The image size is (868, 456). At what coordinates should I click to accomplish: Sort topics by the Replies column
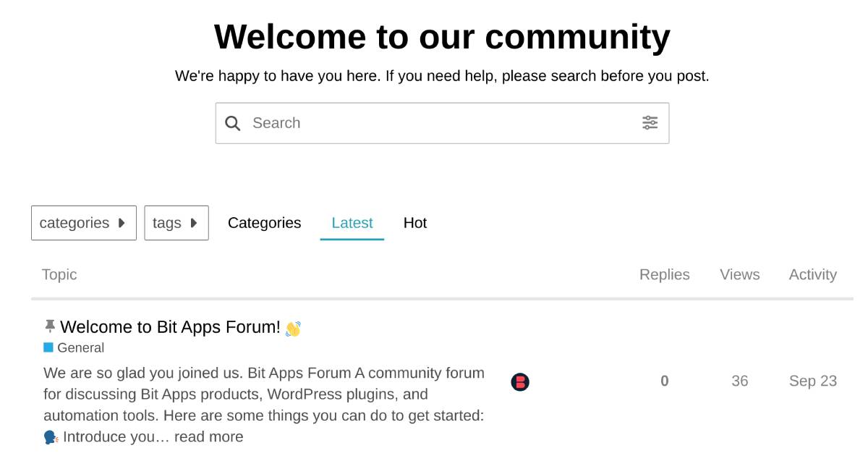664,274
